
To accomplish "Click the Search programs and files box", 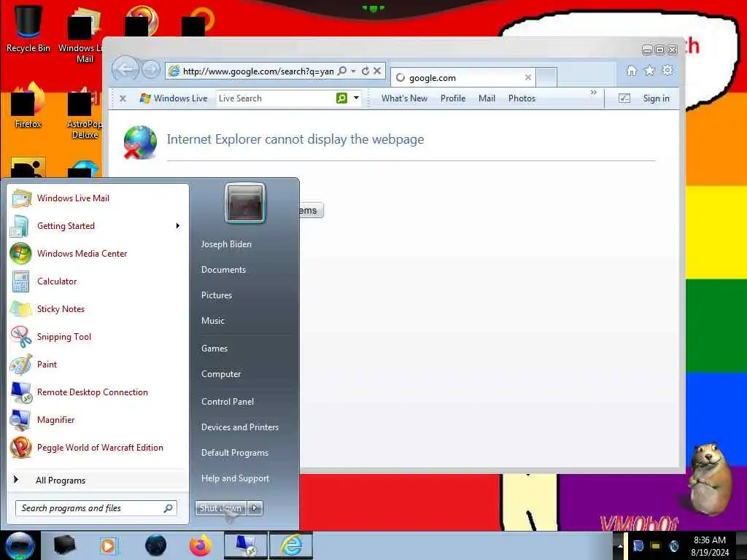I will pos(96,508).
